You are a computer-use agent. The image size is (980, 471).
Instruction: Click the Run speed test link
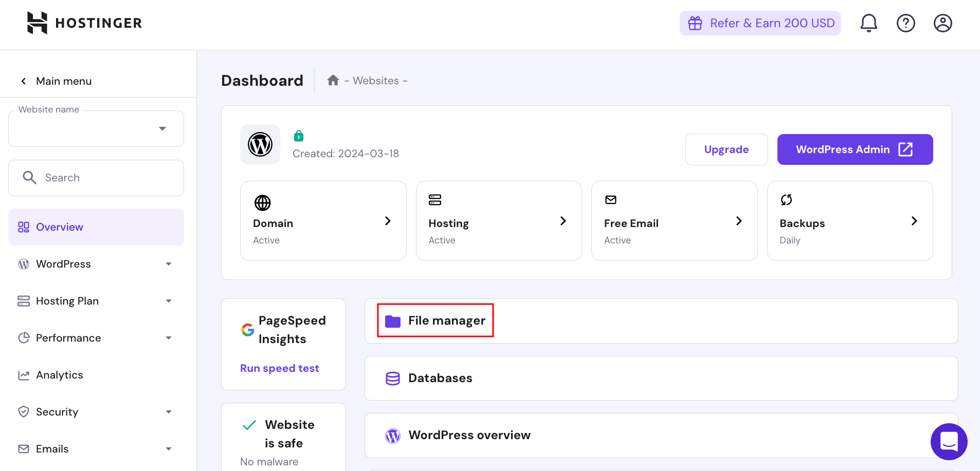coord(279,368)
